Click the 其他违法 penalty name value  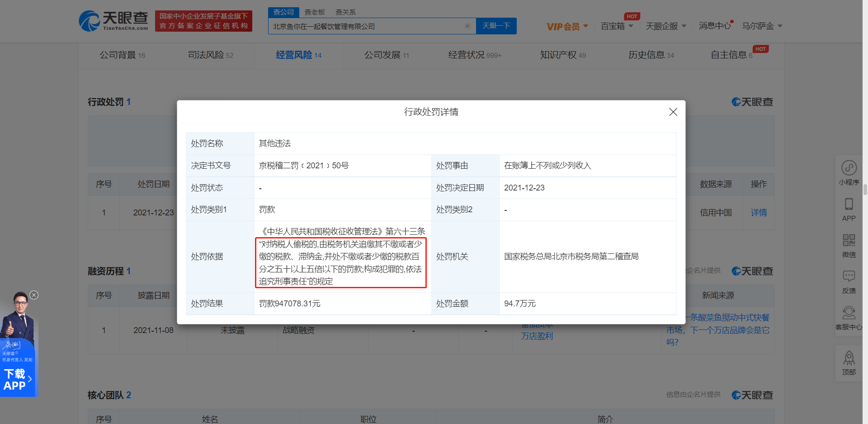[275, 143]
